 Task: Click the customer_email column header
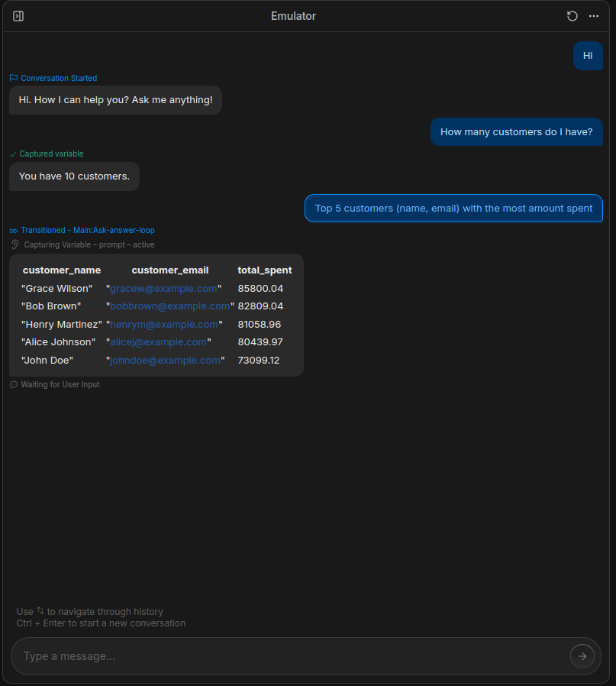coord(170,270)
